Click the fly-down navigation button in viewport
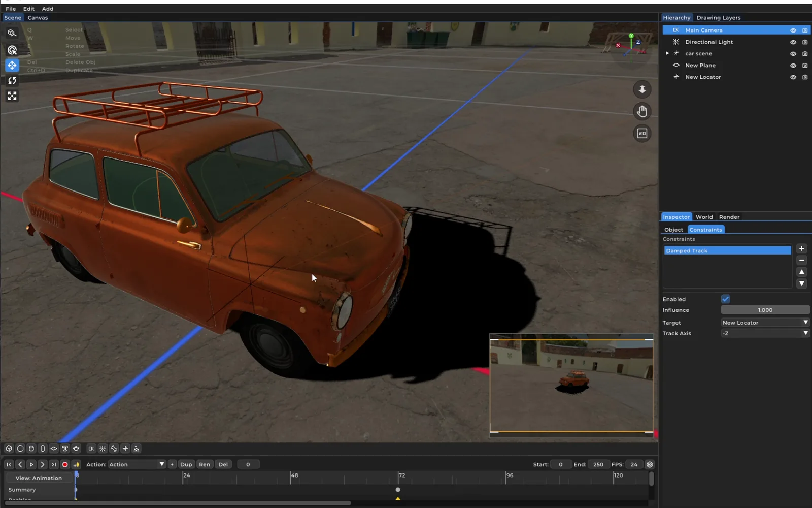 click(x=642, y=89)
